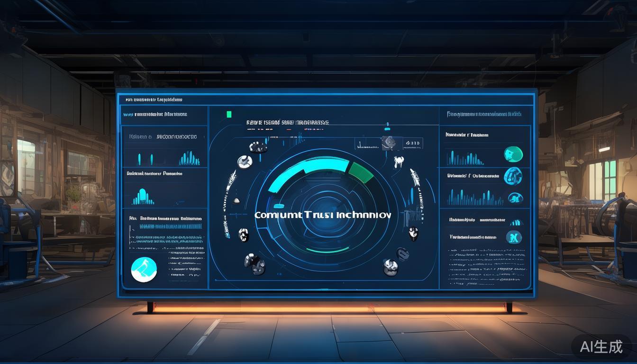Click the 'Comiumt Trusi Inchnnniov' center label

[323, 215]
